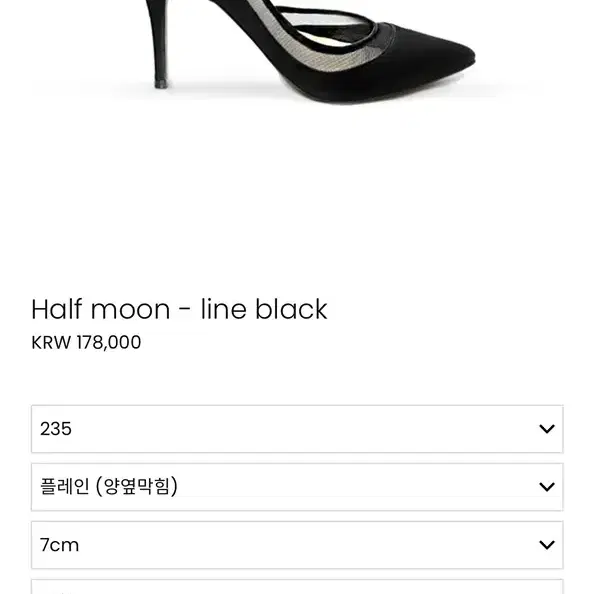This screenshot has height=594, width=594.
Task: Click the Half moon - line black title
Action: tap(179, 310)
